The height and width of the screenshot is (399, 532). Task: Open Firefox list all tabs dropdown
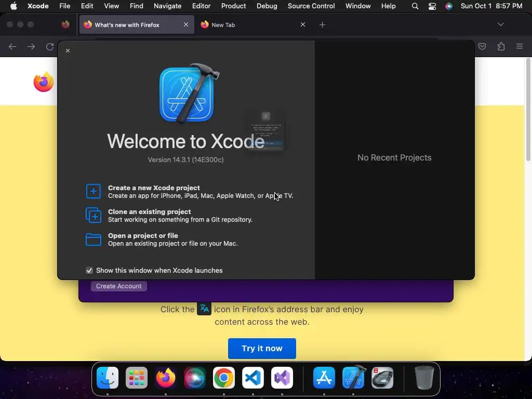click(x=500, y=24)
